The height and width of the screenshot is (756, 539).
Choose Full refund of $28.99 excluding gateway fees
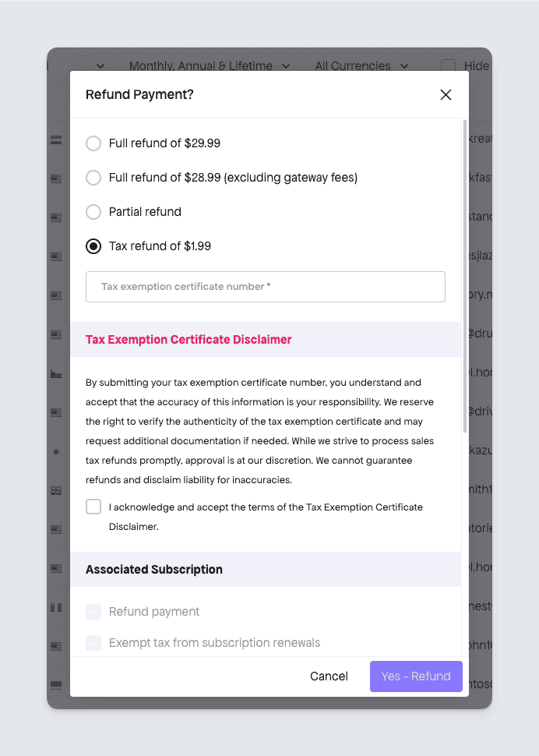click(x=93, y=178)
